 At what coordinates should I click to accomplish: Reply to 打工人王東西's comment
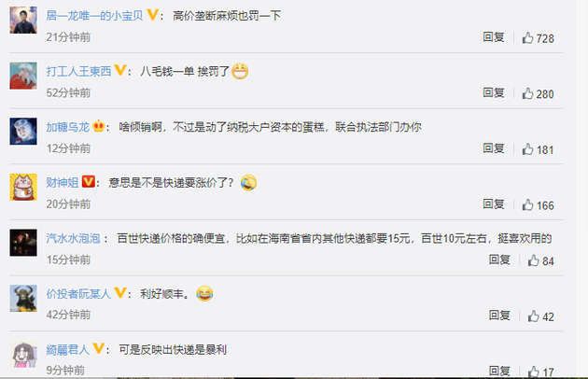coord(494,92)
